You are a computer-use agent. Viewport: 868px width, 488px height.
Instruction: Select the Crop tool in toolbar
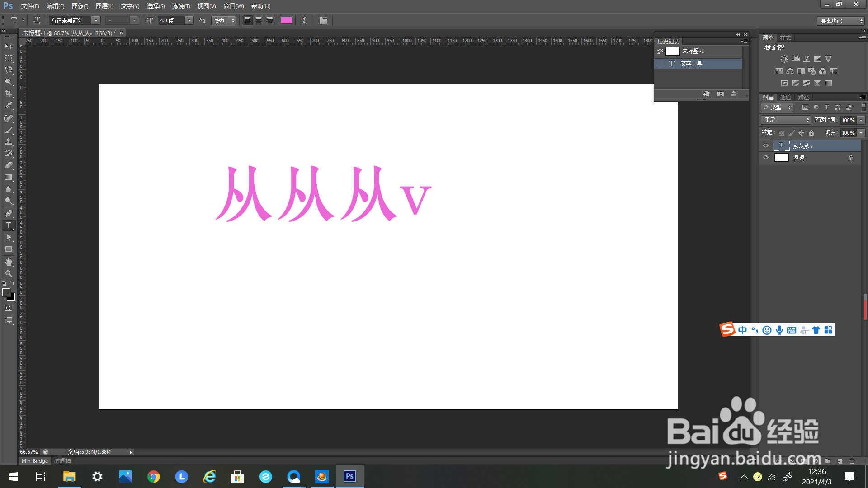(x=9, y=94)
